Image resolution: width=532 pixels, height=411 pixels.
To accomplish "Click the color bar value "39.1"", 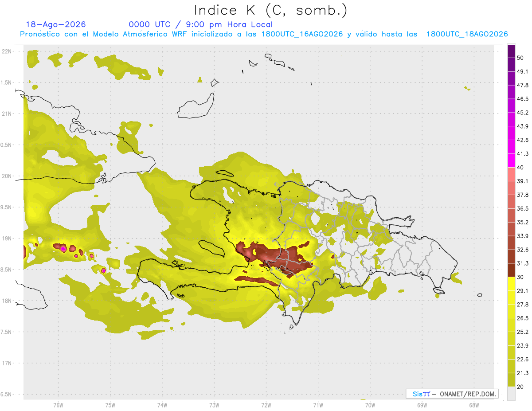I will tap(523, 181).
